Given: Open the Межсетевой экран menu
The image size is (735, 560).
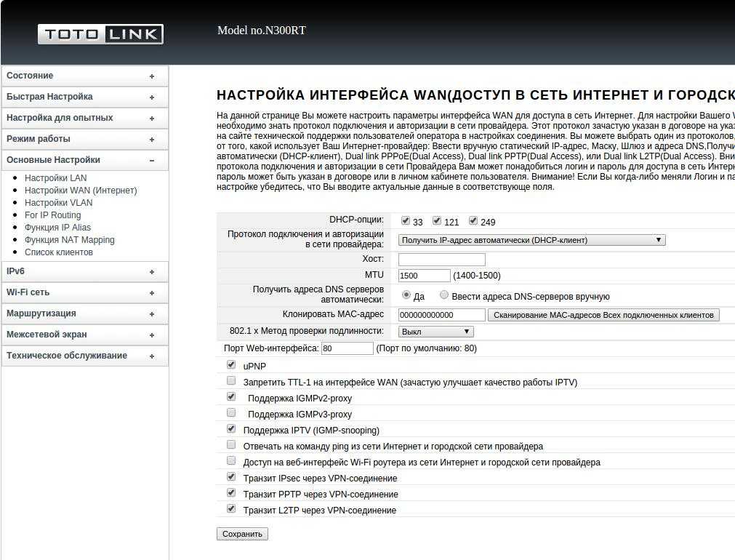Looking at the screenshot, I should pos(84,335).
